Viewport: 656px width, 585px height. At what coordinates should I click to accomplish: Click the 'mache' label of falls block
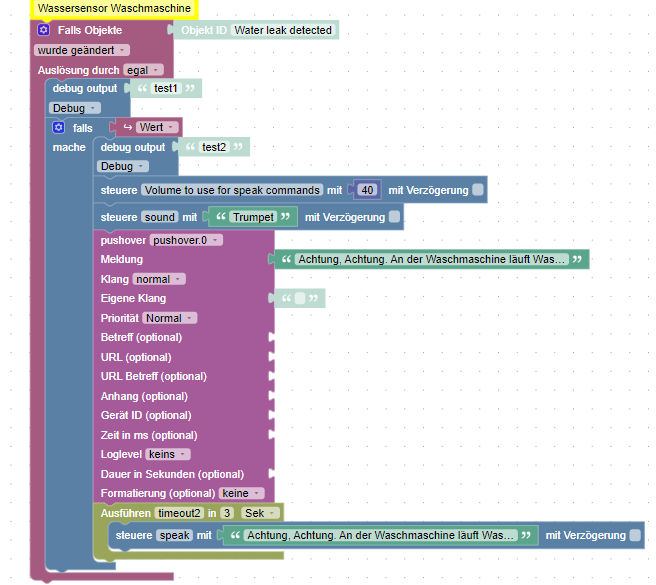(69, 147)
